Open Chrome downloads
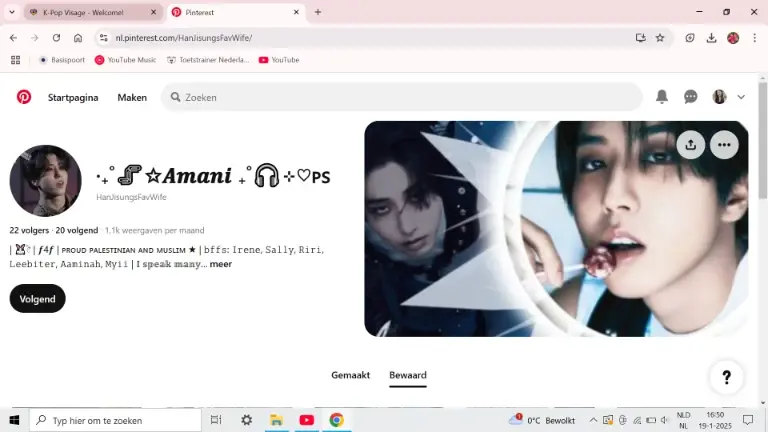Viewport: 768px width, 432px height. coord(711,38)
